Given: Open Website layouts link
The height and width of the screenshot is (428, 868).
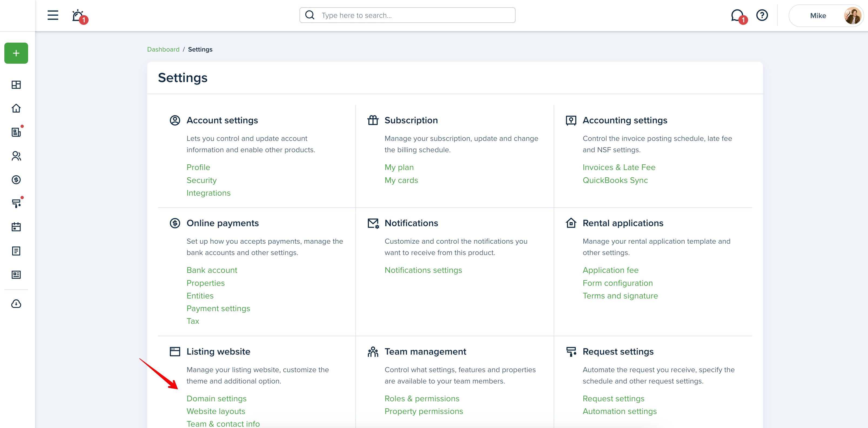Looking at the screenshot, I should pyautogui.click(x=216, y=412).
